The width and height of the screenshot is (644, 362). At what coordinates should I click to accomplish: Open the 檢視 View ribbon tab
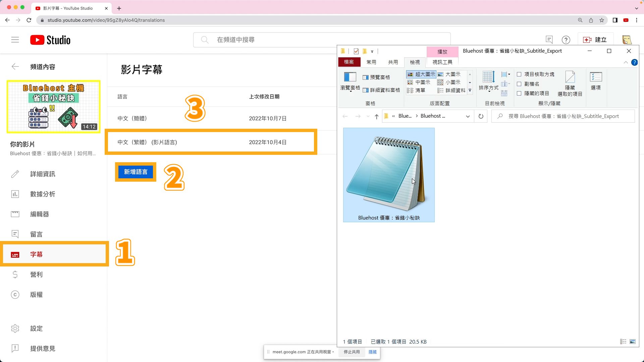pos(415,62)
